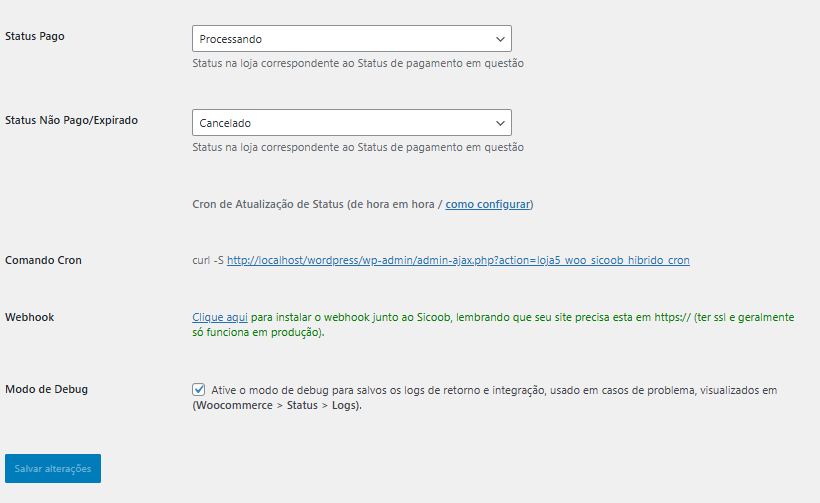Click the chevron arrow on the Cancelado select
This screenshot has width=820, height=503.
500,123
